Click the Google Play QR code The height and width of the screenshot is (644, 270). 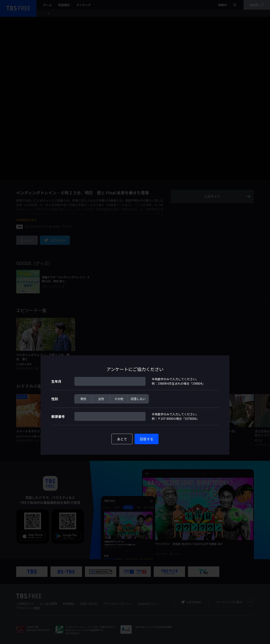click(x=68, y=521)
